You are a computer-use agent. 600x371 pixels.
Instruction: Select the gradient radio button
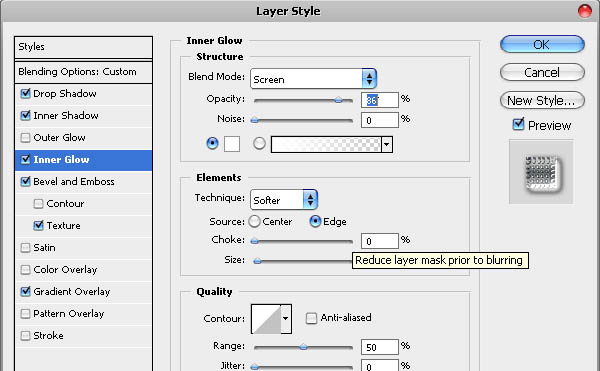coord(259,143)
